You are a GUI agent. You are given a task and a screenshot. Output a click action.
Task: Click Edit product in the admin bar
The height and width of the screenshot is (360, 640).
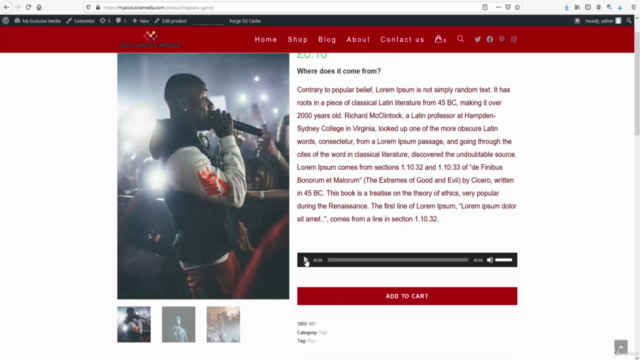(x=171, y=21)
